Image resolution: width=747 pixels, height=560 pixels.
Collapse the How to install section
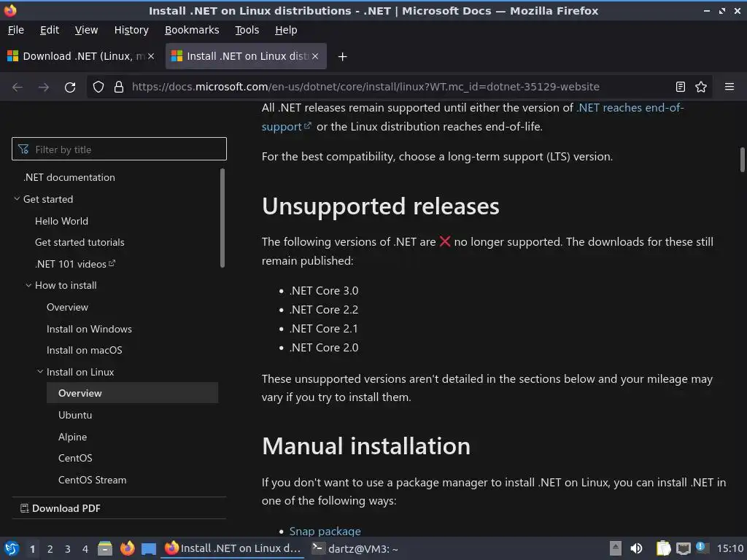click(x=28, y=285)
